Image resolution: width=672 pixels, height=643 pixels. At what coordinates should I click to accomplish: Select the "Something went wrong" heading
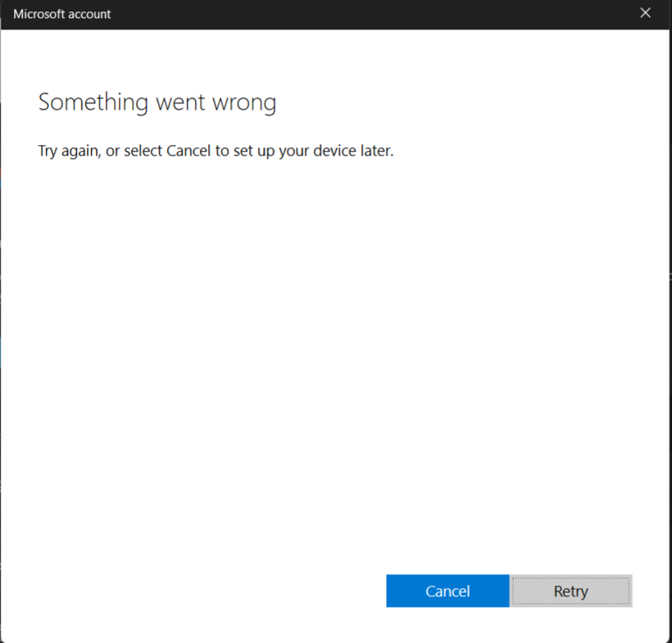(157, 102)
